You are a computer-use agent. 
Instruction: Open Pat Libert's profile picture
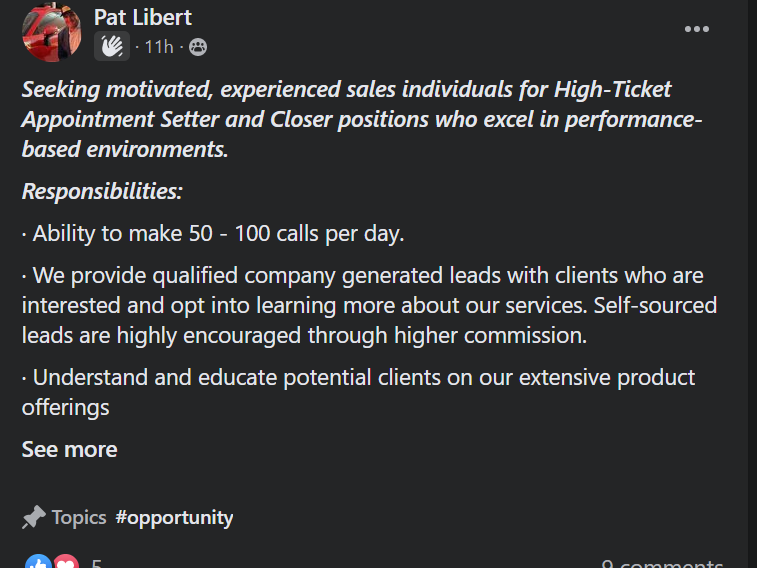pos(51,30)
